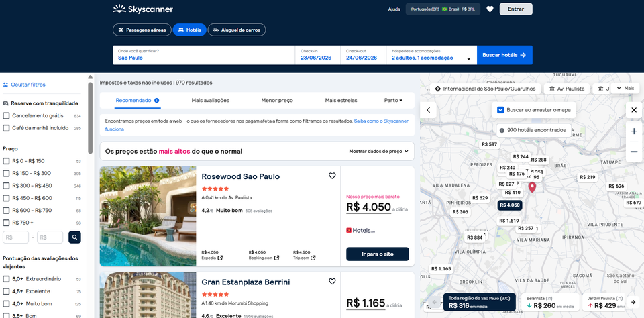Save Rosewood Sao Paulo to favorites
This screenshot has width=644, height=318.
(x=332, y=176)
